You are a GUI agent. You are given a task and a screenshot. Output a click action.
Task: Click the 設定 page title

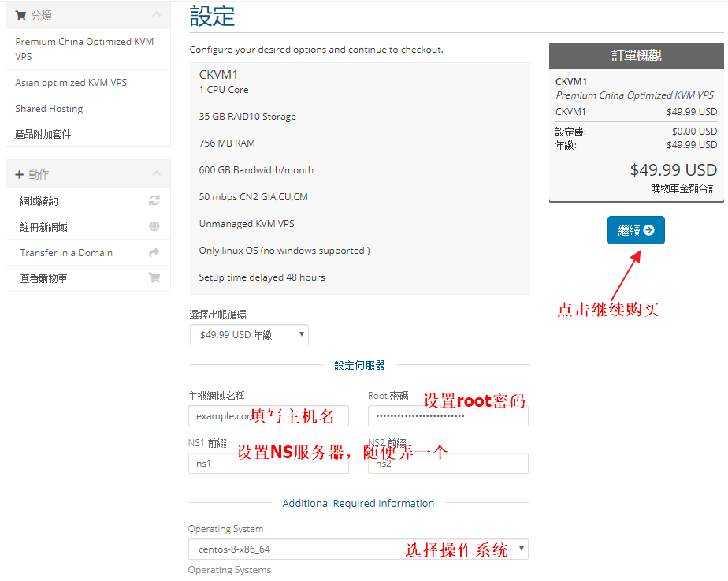coord(213,17)
